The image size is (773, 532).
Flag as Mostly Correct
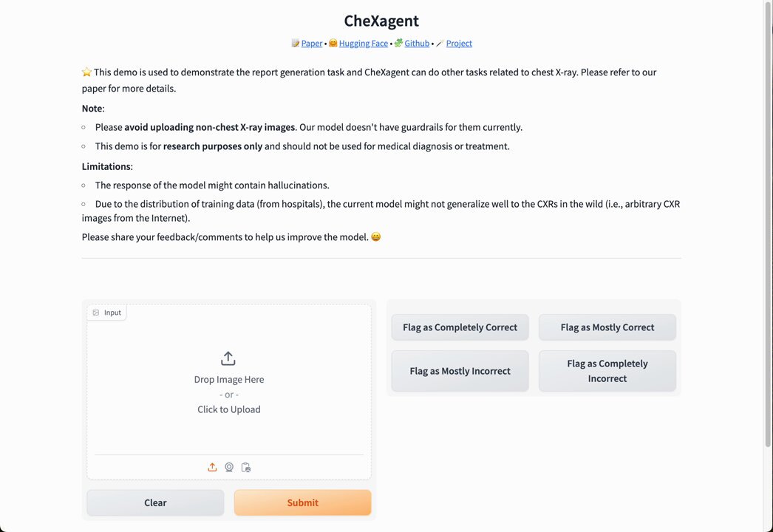click(607, 327)
